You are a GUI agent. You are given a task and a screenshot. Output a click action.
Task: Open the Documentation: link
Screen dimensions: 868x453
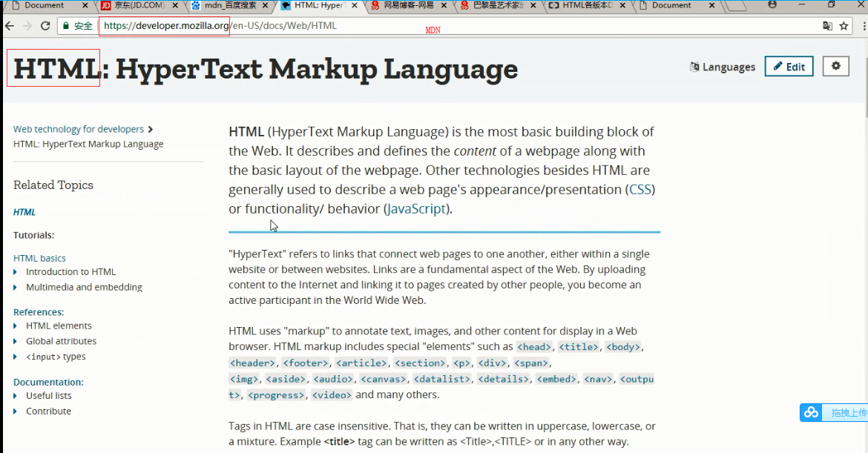tap(48, 383)
